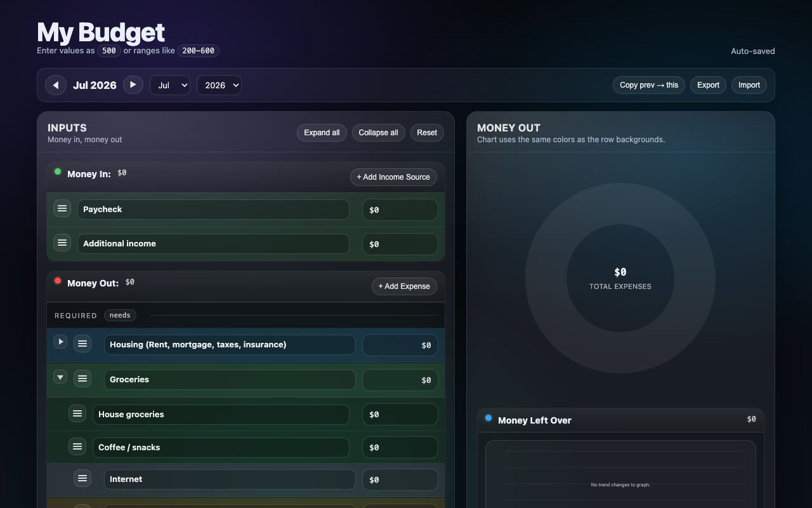
Task: Click the Internet row drag handle
Action: (x=82, y=478)
